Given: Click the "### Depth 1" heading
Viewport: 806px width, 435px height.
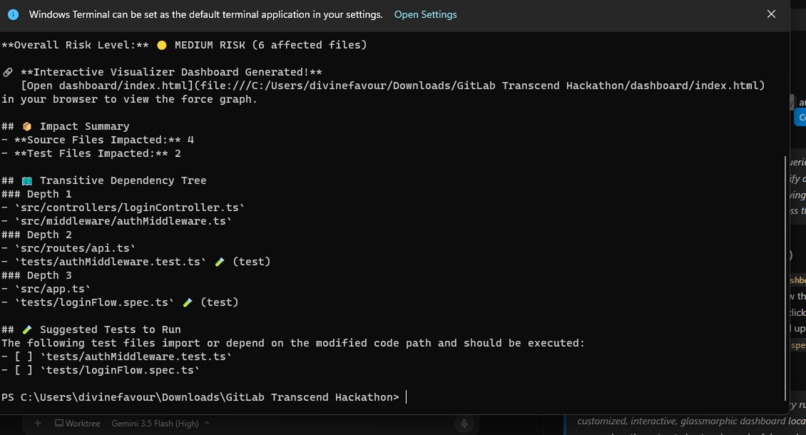Looking at the screenshot, I should coord(36,194).
